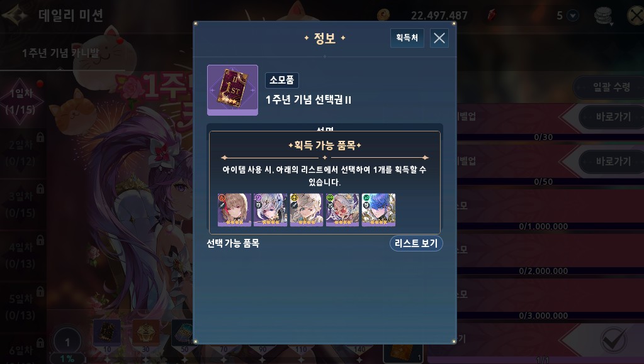Select the locked 2일차 (0/12) day tab

[x=22, y=153]
